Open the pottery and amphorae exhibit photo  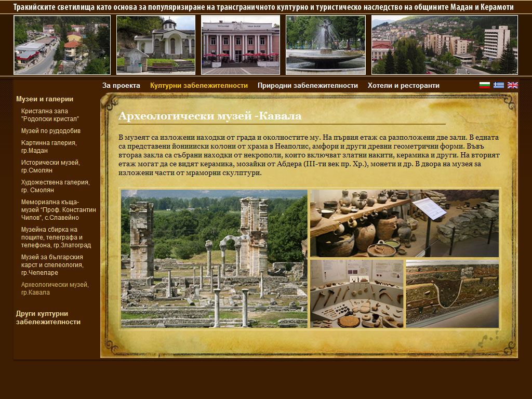tap(404, 223)
